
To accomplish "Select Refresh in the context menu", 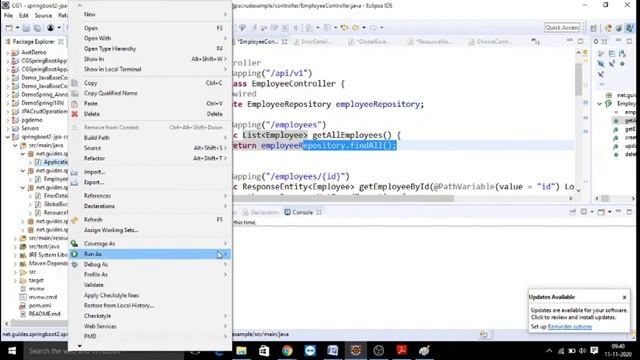I will click(x=150, y=220).
